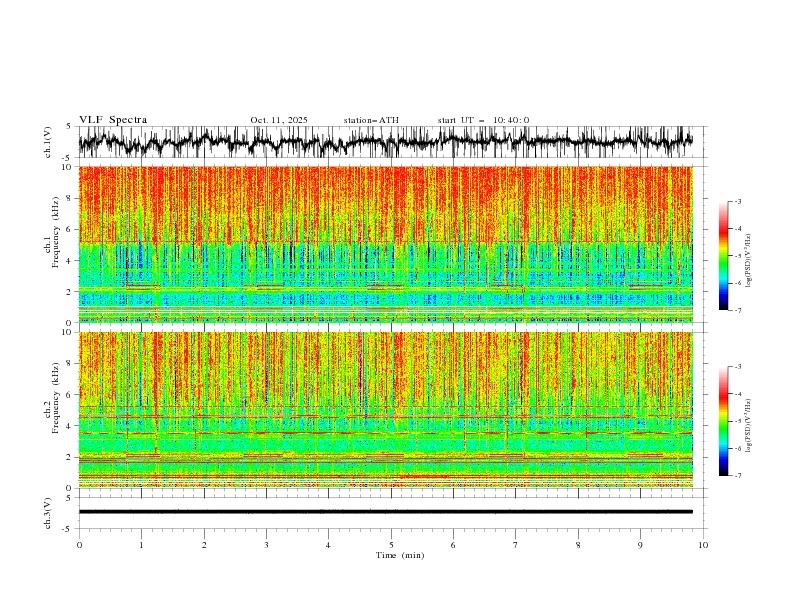Click upper color scale log(PSD) label
Screen dimensions: 792x612
749,261
